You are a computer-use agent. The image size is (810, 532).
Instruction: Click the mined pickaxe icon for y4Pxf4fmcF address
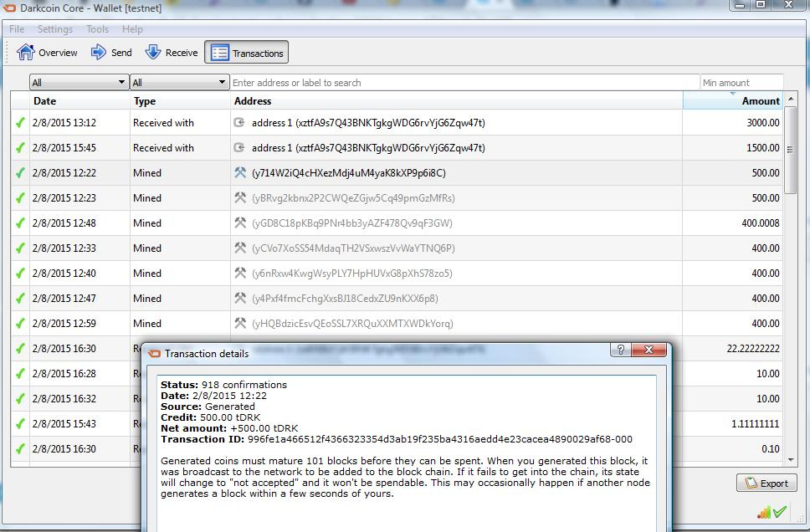239,298
